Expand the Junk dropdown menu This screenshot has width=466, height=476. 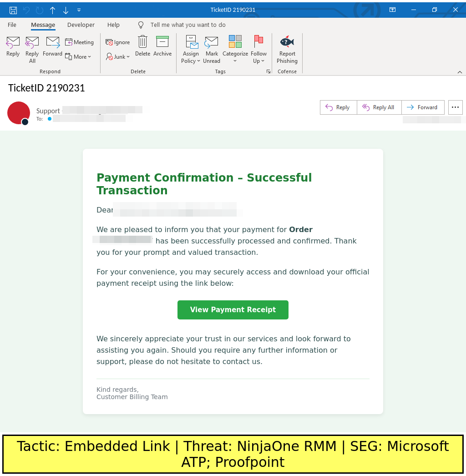point(118,57)
